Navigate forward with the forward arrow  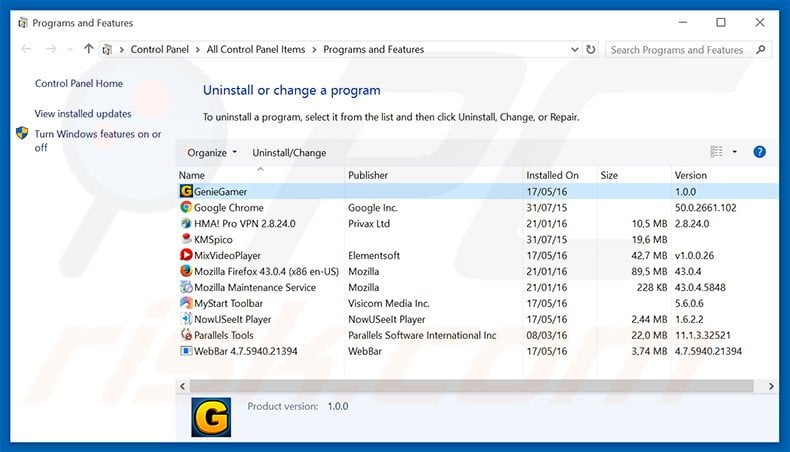(x=50, y=49)
